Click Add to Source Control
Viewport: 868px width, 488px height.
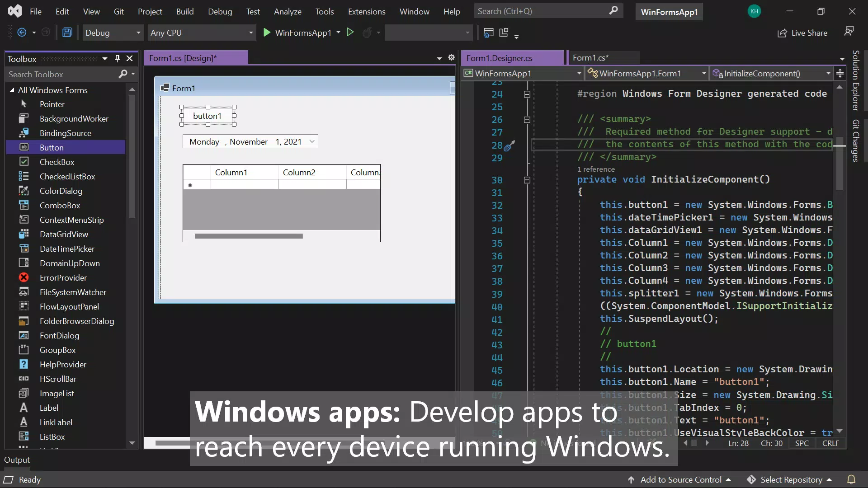coord(679,479)
